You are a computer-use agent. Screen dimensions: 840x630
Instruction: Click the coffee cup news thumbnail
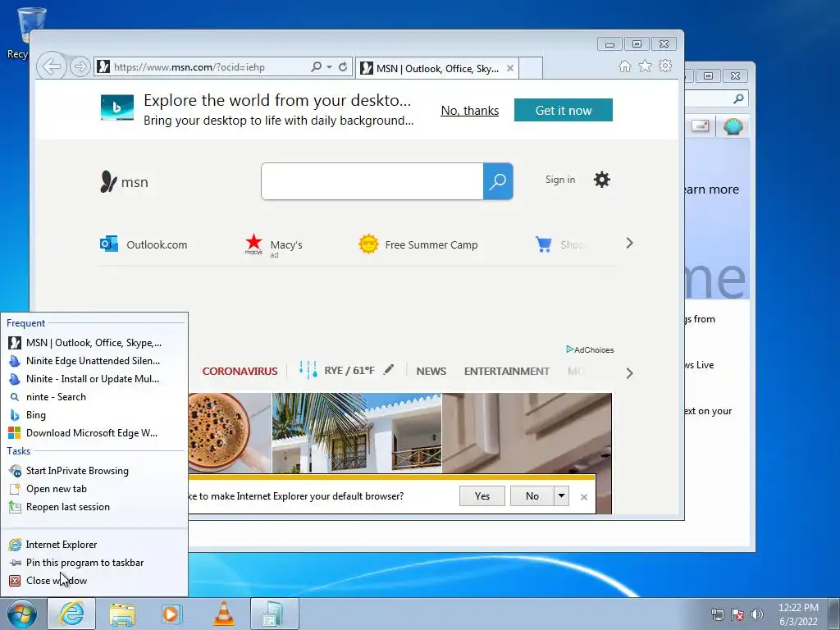coord(230,433)
